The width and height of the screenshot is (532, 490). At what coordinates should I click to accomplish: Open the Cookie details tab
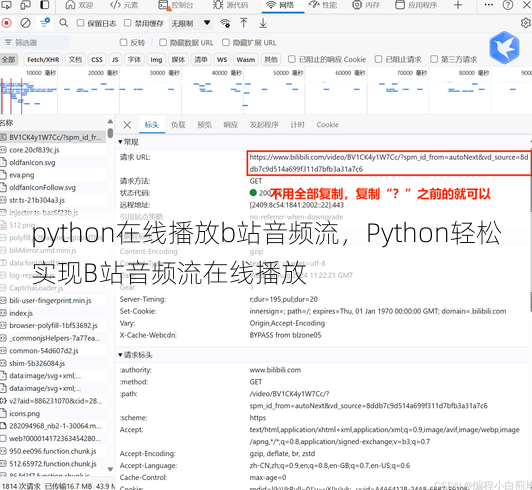tap(327, 125)
